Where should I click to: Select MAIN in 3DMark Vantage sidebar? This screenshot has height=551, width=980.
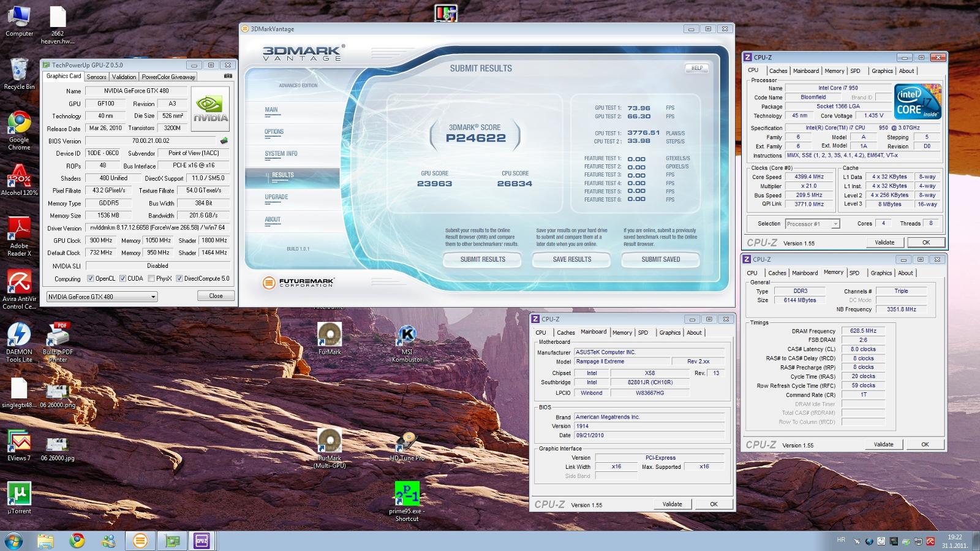tap(271, 110)
